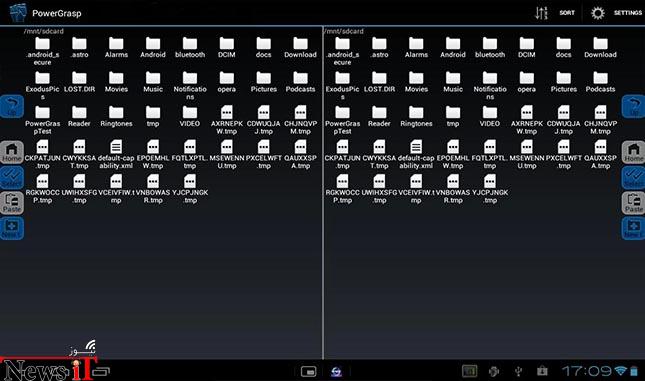
Task: Click Paste in the left pane
Action: [x=12, y=203]
